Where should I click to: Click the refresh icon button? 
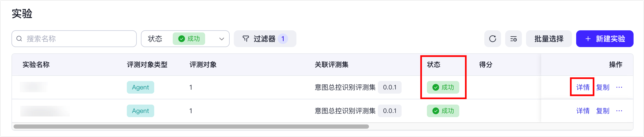coord(492,39)
